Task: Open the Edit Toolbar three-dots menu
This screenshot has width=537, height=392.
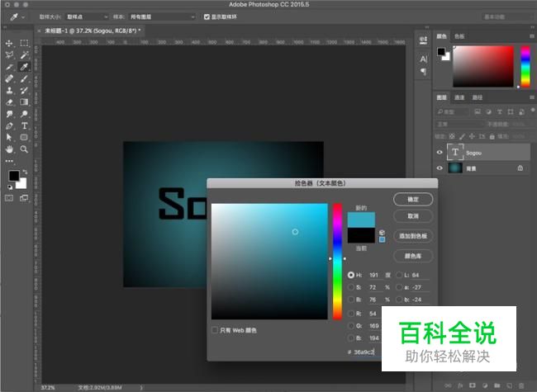Action: (x=9, y=161)
